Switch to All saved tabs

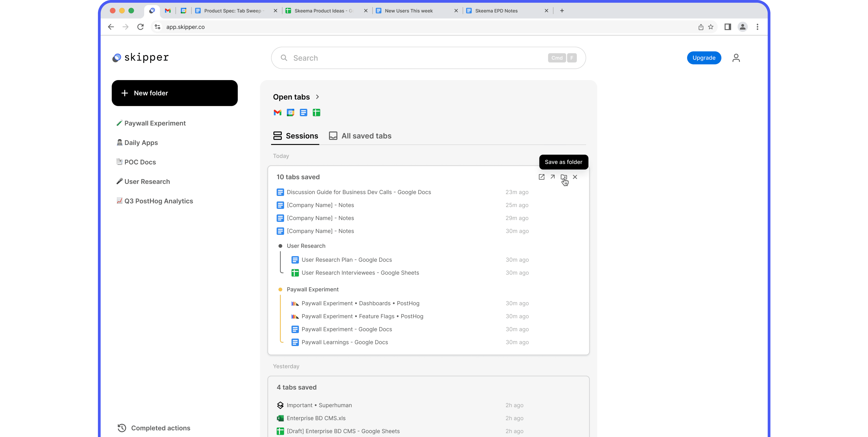pos(360,136)
